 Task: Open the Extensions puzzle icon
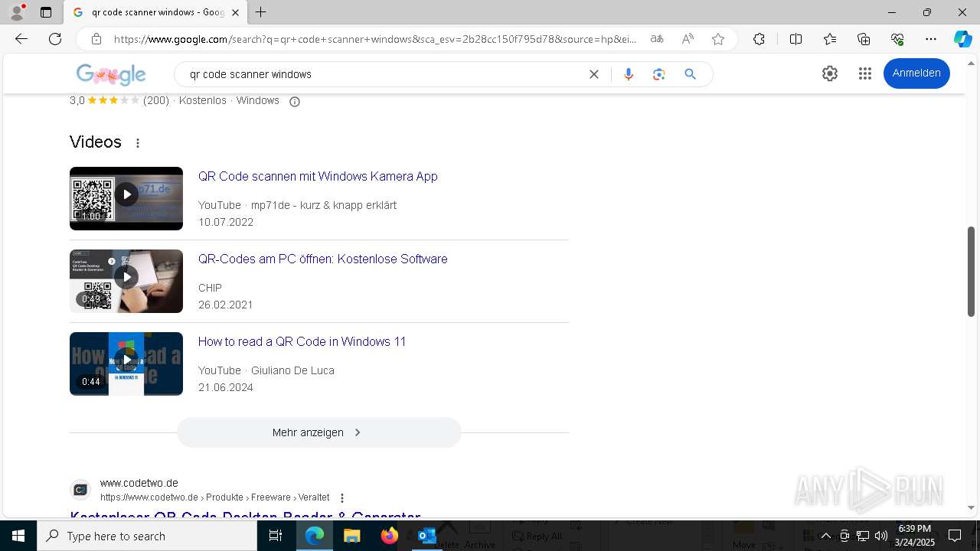[x=759, y=39]
